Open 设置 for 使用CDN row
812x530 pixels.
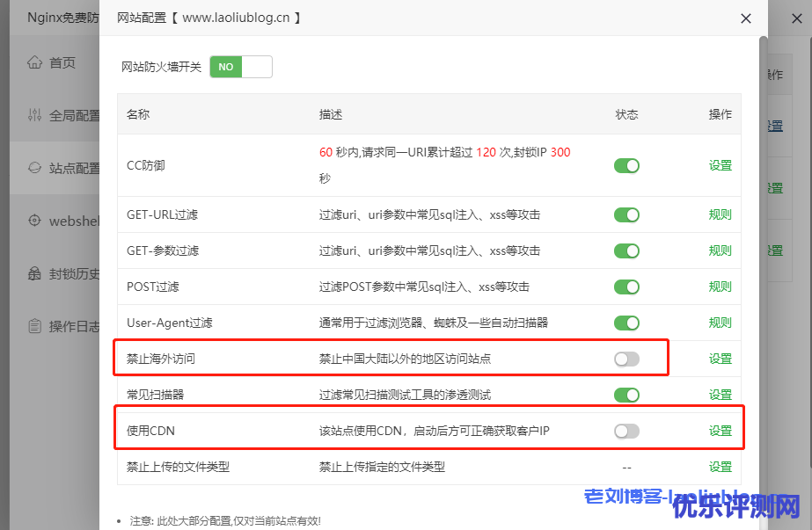[720, 431]
